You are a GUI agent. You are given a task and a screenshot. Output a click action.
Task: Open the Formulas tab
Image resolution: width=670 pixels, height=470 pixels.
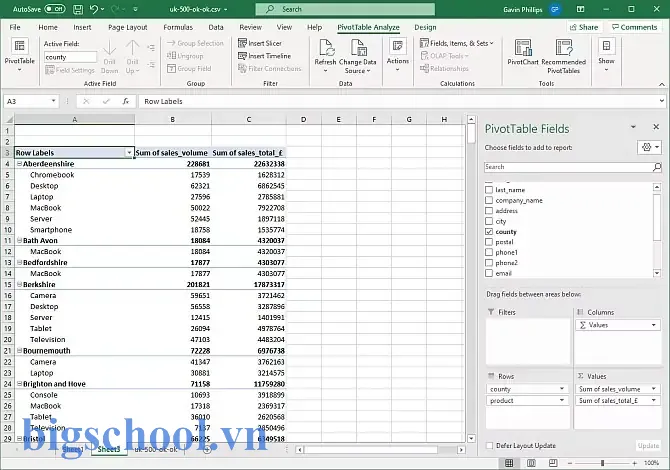[178, 27]
